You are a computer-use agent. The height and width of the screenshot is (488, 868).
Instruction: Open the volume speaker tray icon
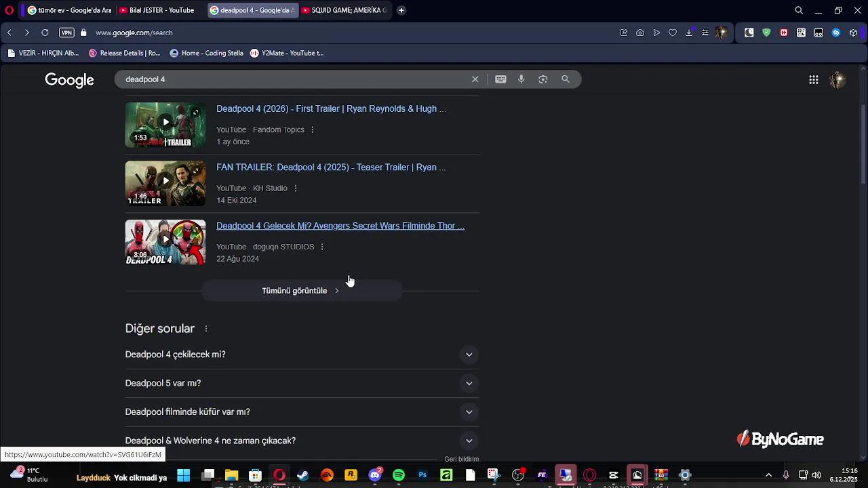coord(816,475)
